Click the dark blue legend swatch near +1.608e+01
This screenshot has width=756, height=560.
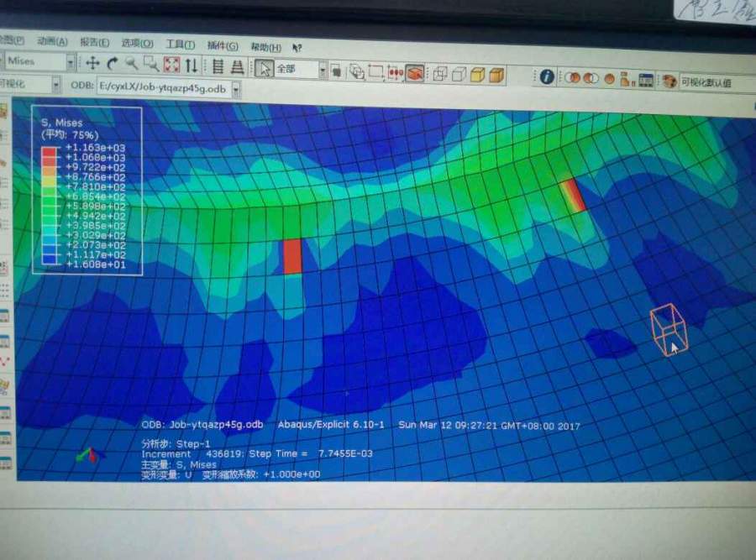(x=50, y=259)
